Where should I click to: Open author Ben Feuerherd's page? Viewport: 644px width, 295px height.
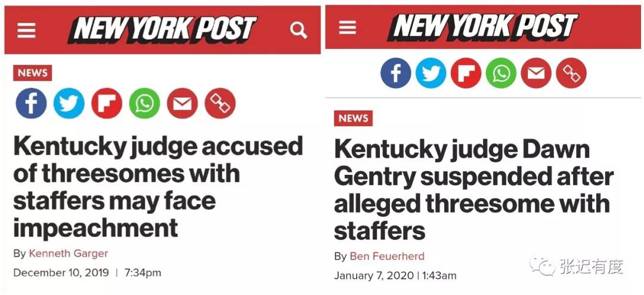(387, 256)
